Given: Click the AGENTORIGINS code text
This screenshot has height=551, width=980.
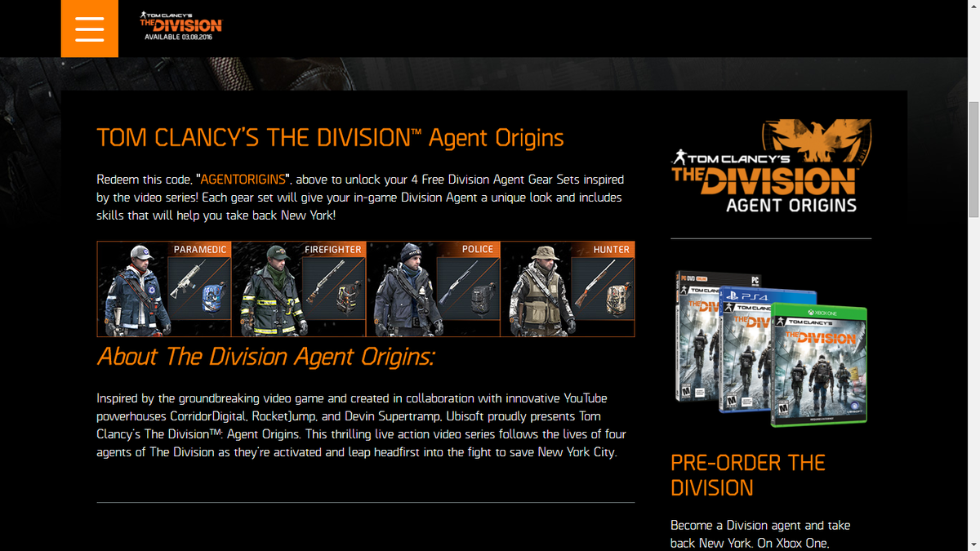Looking at the screenshot, I should click(x=243, y=179).
